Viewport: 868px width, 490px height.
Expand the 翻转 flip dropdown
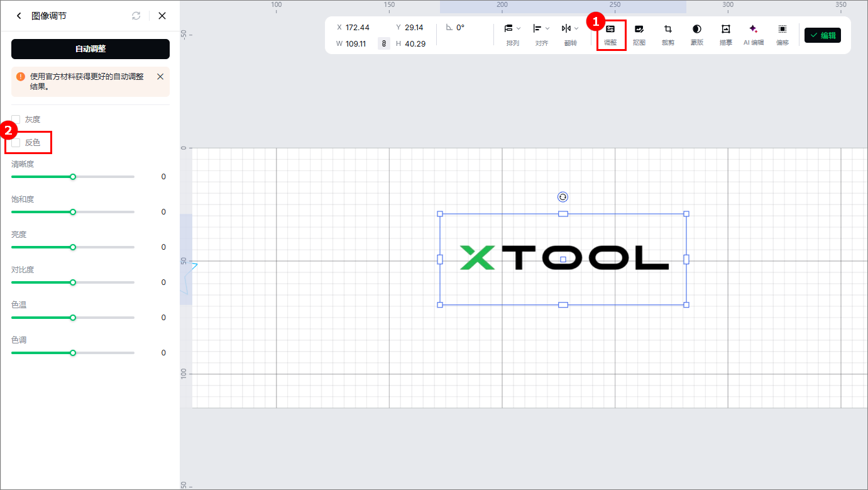[570, 34]
